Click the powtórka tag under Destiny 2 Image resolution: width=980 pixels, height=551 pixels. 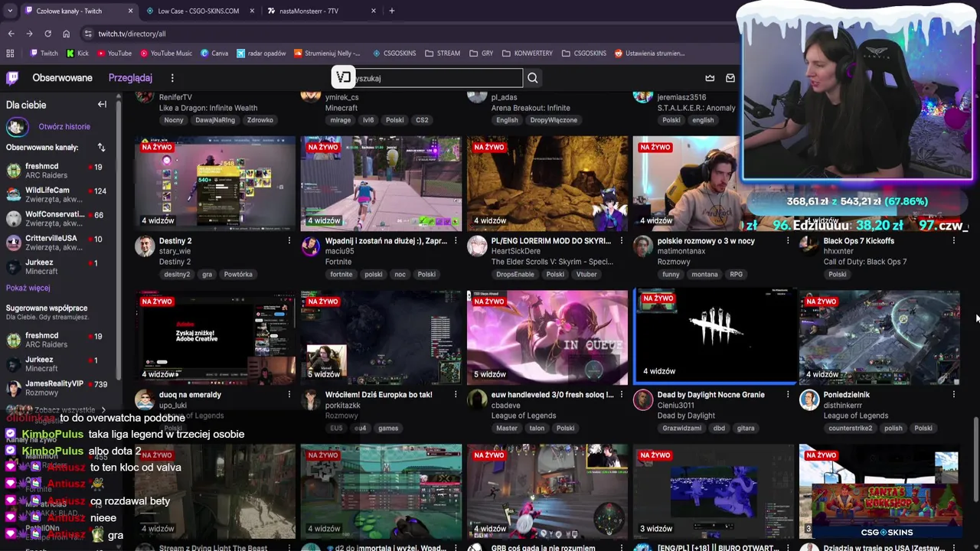point(237,275)
